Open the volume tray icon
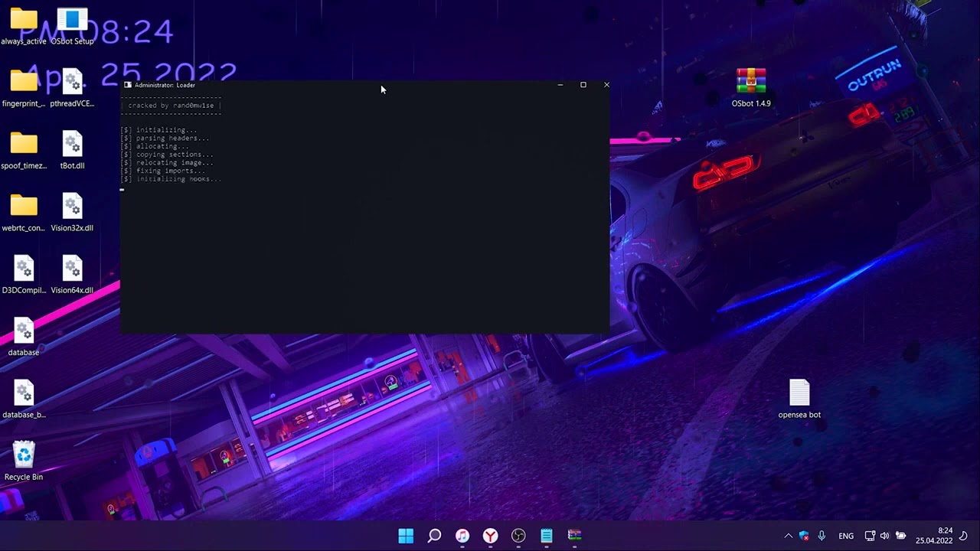 click(x=885, y=536)
